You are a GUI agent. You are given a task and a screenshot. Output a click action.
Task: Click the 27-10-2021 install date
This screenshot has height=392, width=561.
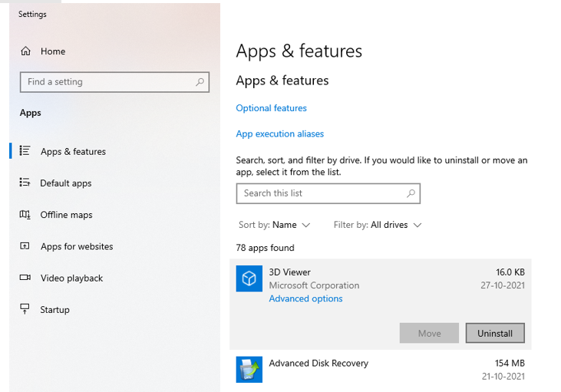(503, 285)
